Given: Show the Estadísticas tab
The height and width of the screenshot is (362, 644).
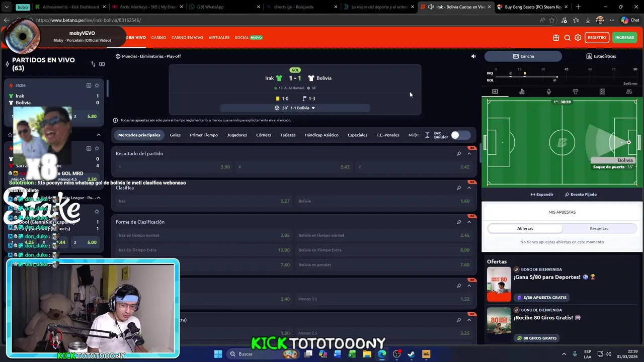Looking at the screenshot, I should [601, 56].
